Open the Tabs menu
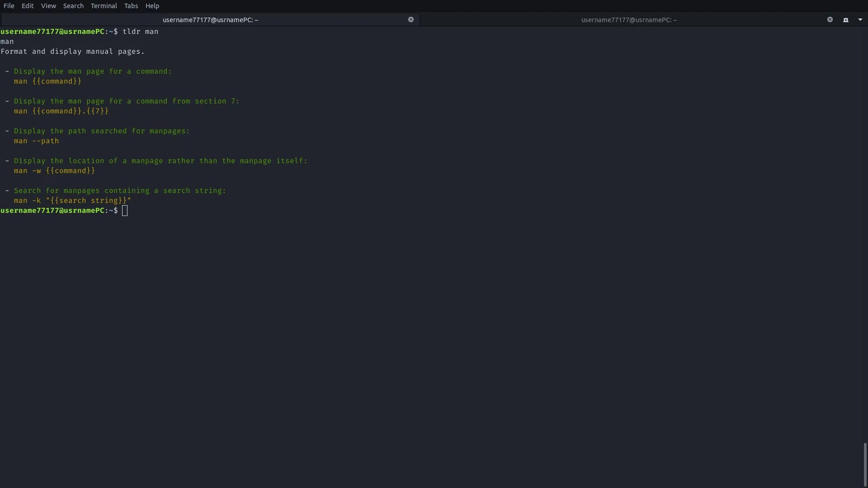 pyautogui.click(x=131, y=6)
